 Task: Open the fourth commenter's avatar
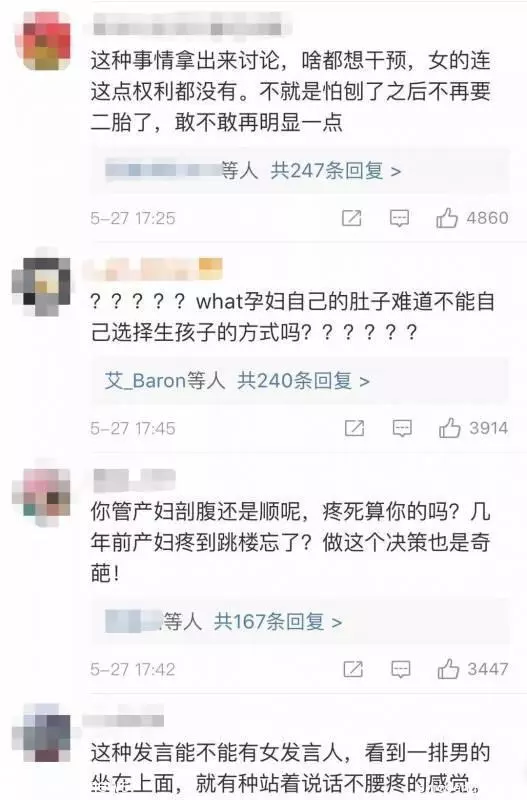click(42, 733)
